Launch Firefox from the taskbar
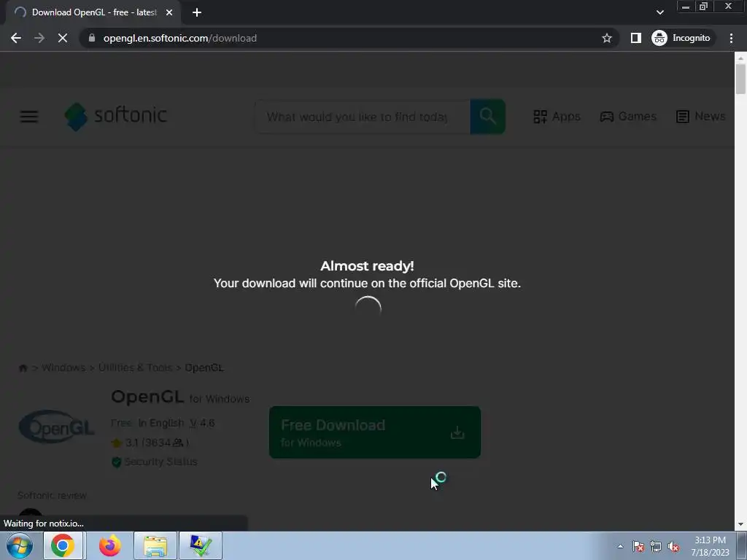The image size is (747, 560). click(110, 545)
